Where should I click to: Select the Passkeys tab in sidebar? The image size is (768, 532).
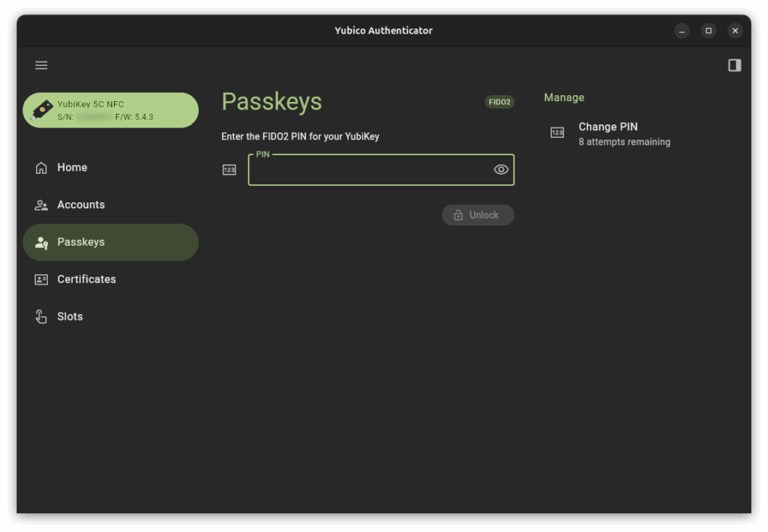tap(110, 242)
